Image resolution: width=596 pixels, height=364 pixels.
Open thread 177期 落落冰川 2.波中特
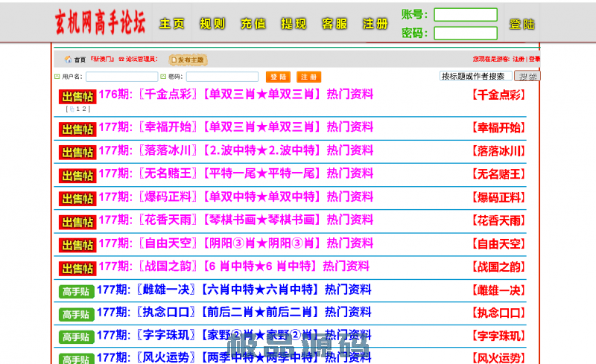click(x=236, y=150)
